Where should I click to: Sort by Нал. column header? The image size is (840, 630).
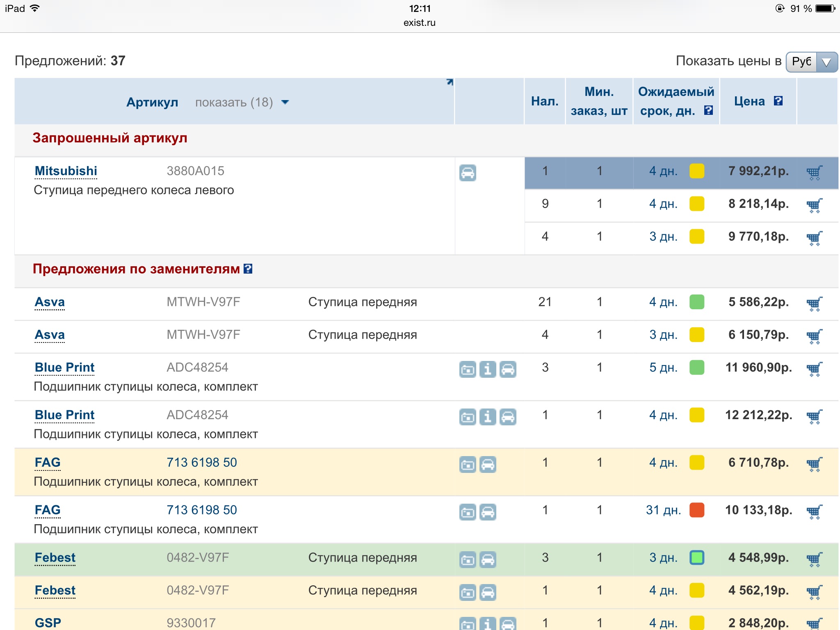click(544, 101)
